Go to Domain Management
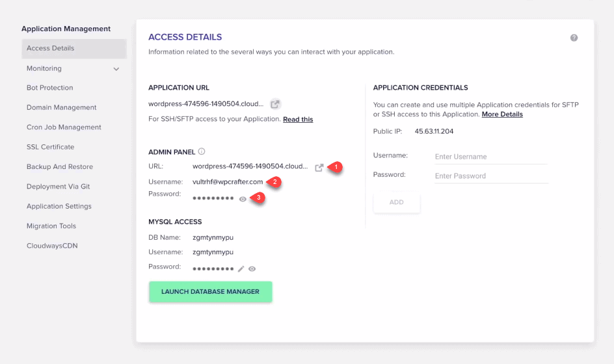This screenshot has width=614, height=364. 62,107
